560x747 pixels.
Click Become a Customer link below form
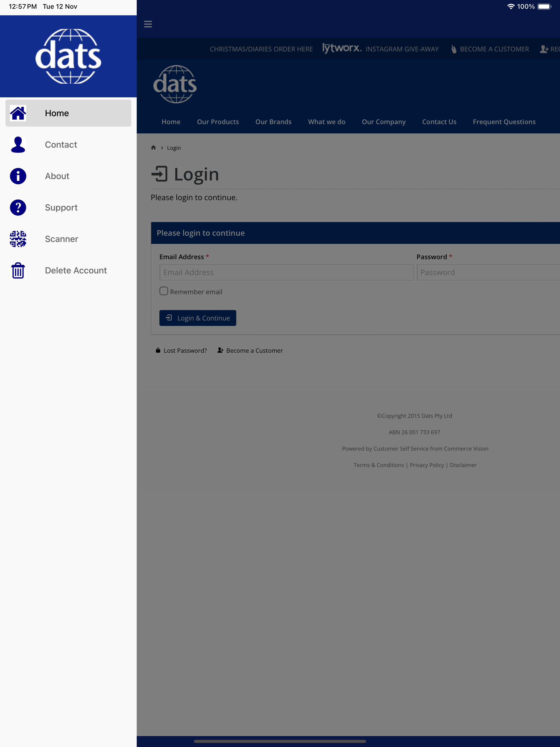coord(254,351)
